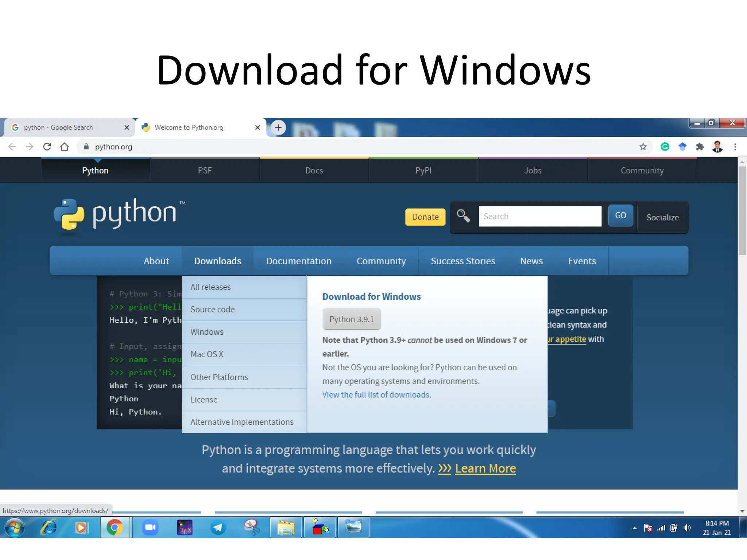Image resolution: width=747 pixels, height=560 pixels.
Task: Select the Jobs top navigation tab
Action: tap(533, 171)
